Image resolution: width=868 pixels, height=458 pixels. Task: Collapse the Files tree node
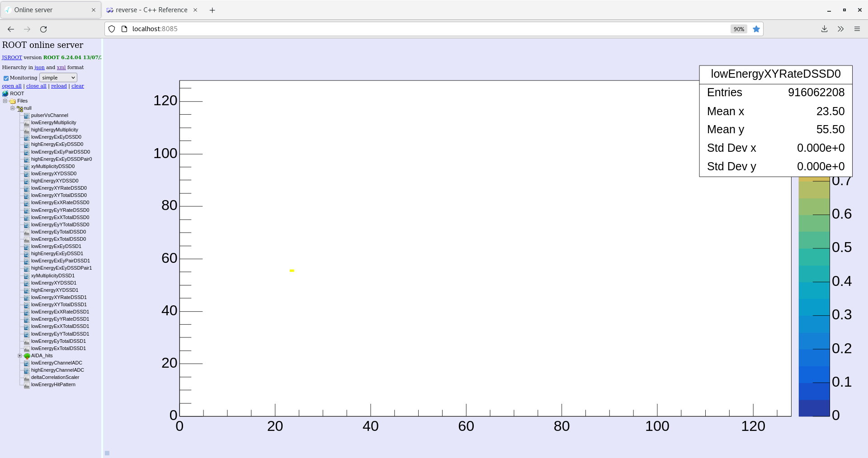(x=5, y=101)
